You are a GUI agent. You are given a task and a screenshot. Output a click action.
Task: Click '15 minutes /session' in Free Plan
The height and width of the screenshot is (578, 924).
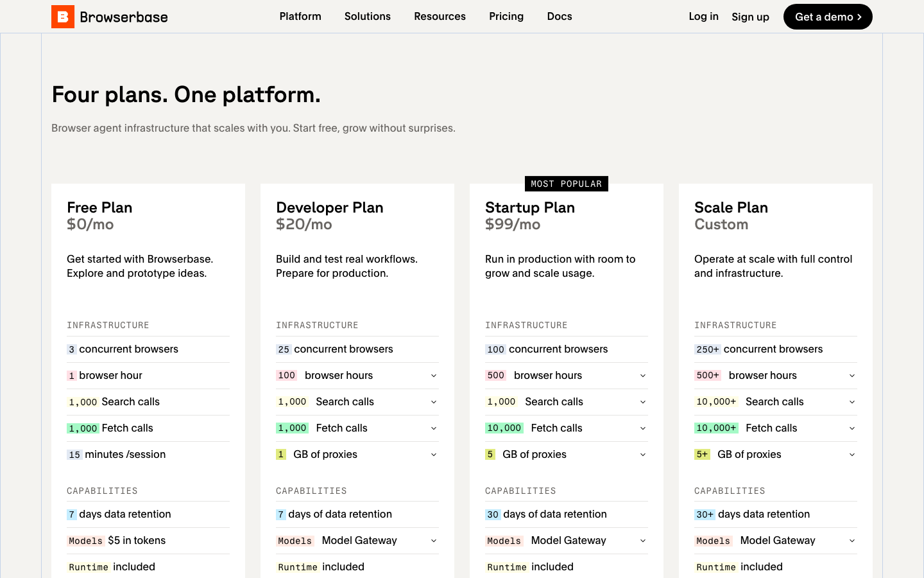pyautogui.click(x=116, y=455)
